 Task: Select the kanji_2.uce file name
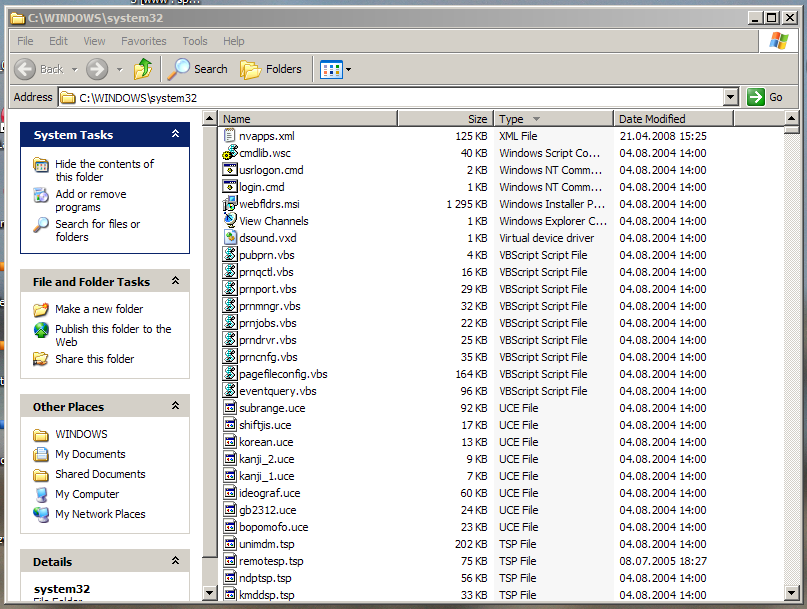(x=267, y=459)
